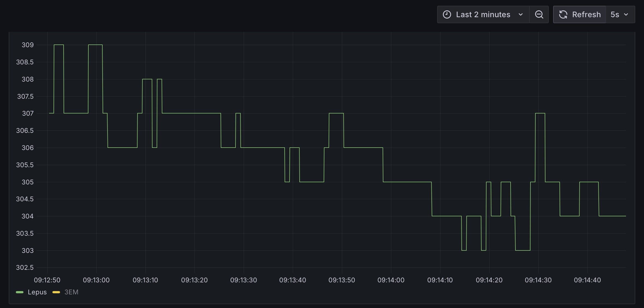This screenshot has height=308, width=644.
Task: Click the 09:13:10 x-axis label
Action: click(145, 280)
